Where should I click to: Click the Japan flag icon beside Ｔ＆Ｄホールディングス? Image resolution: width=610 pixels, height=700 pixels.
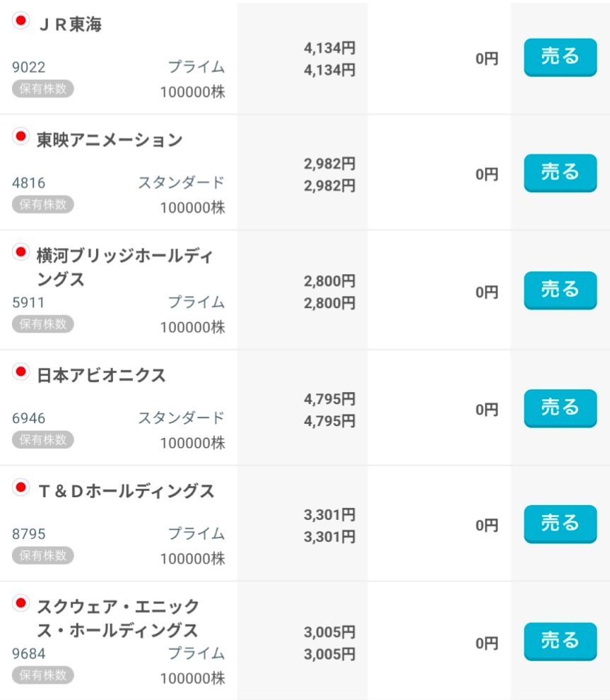pos(21,487)
